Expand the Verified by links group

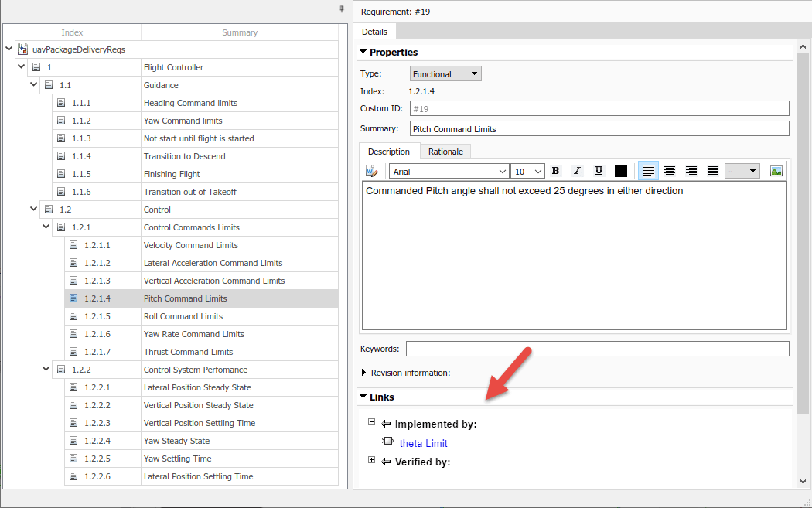[x=372, y=461]
